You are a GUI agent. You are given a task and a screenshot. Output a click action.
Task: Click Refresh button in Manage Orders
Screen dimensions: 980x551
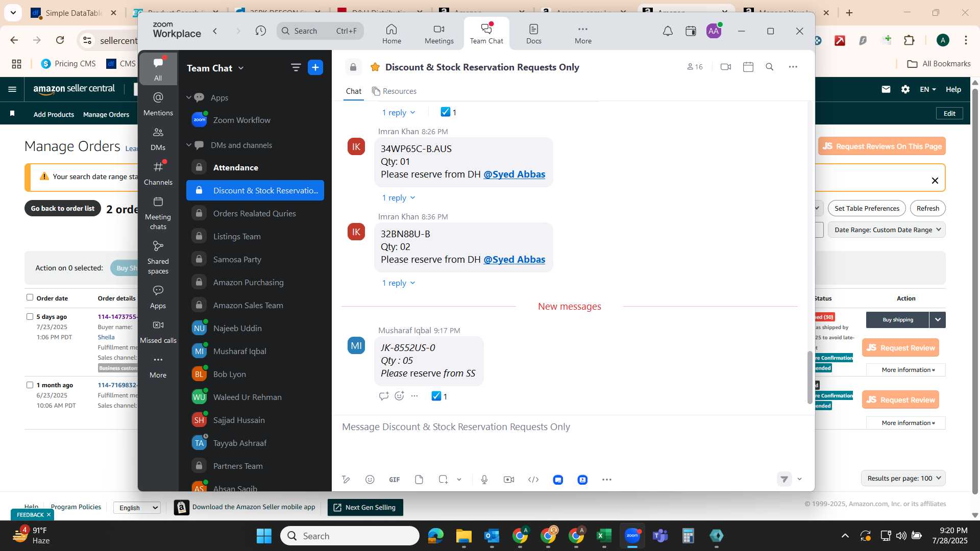pos(927,208)
